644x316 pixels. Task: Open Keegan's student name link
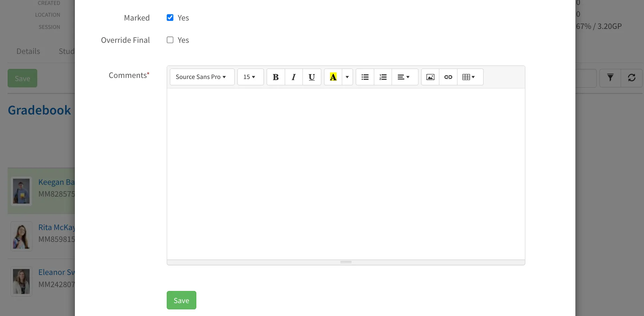[x=57, y=182]
